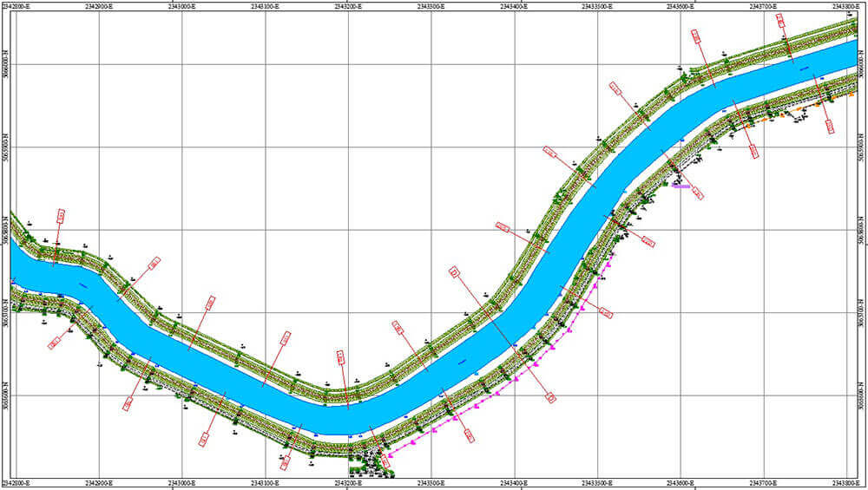Click the westernmost red section label above the river

coord(61,215)
